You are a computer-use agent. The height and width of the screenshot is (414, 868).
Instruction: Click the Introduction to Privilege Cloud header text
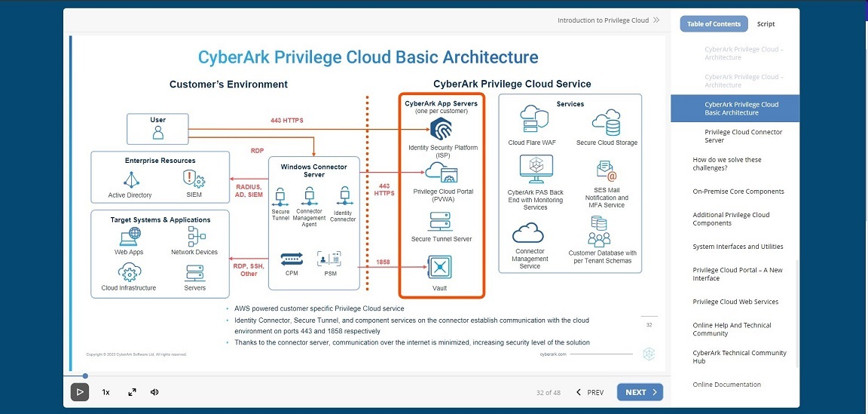point(603,20)
